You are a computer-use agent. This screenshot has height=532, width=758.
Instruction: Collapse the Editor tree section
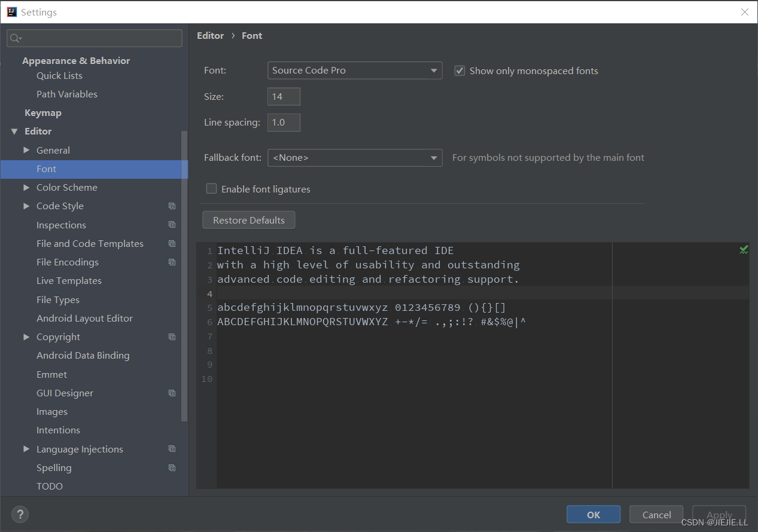coord(14,132)
